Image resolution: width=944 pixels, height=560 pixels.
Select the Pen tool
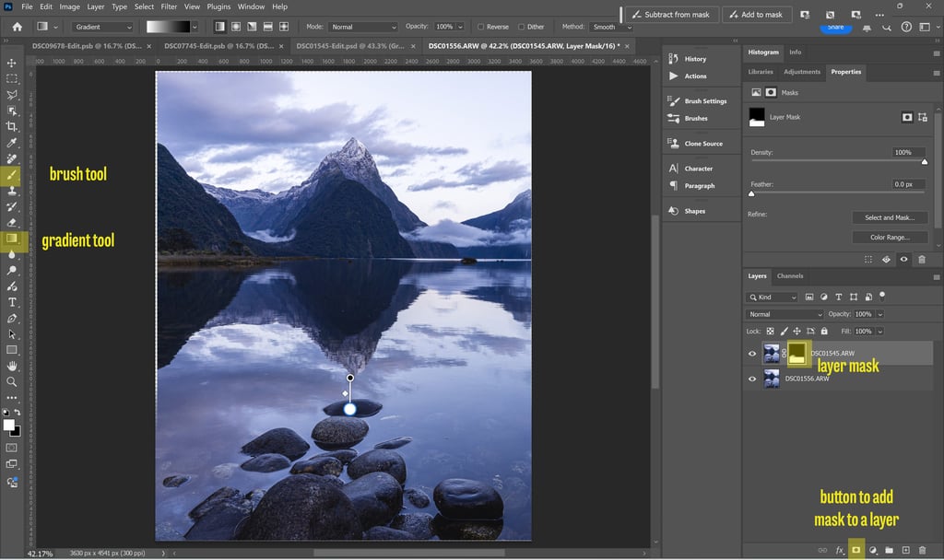[x=11, y=318]
